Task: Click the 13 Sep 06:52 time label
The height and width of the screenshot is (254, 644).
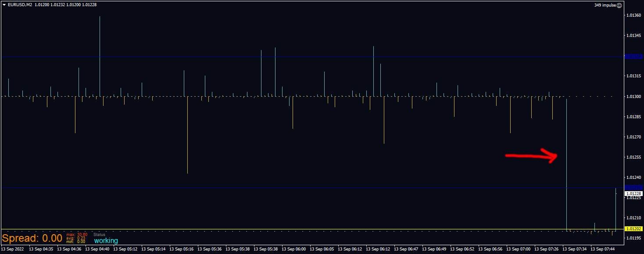Action: click(462, 249)
